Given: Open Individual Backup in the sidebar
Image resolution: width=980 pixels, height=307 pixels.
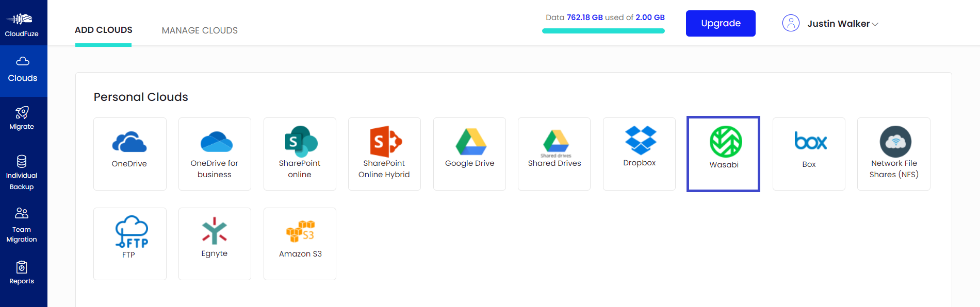Looking at the screenshot, I should tap(22, 173).
